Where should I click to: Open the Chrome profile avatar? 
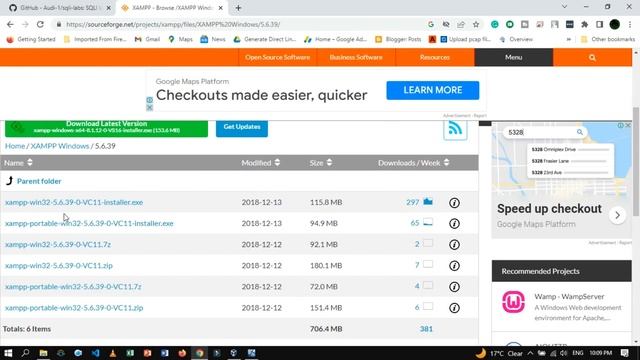(x=615, y=24)
